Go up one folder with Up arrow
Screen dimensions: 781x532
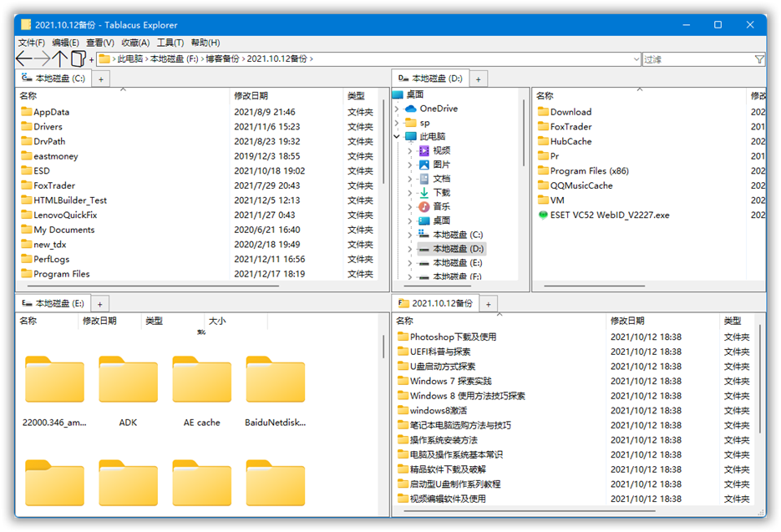pos(60,59)
